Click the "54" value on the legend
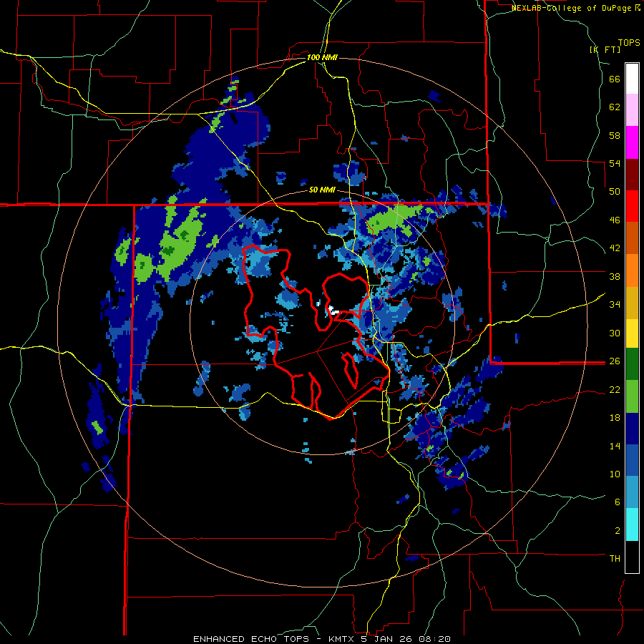The height and width of the screenshot is (644, 644). 615,164
